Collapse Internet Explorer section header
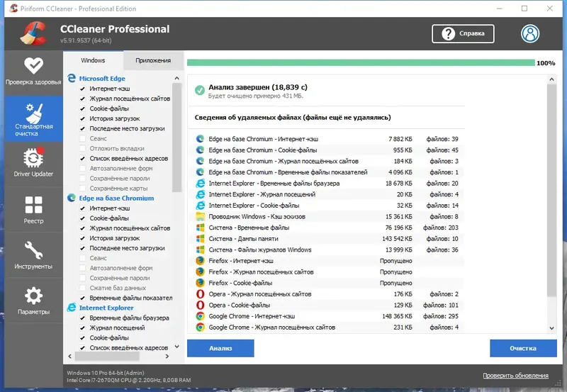 click(106, 308)
